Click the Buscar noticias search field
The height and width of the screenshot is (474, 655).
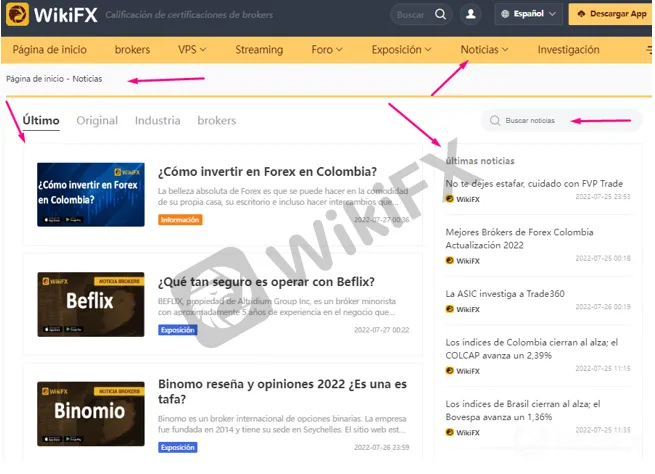click(x=561, y=120)
